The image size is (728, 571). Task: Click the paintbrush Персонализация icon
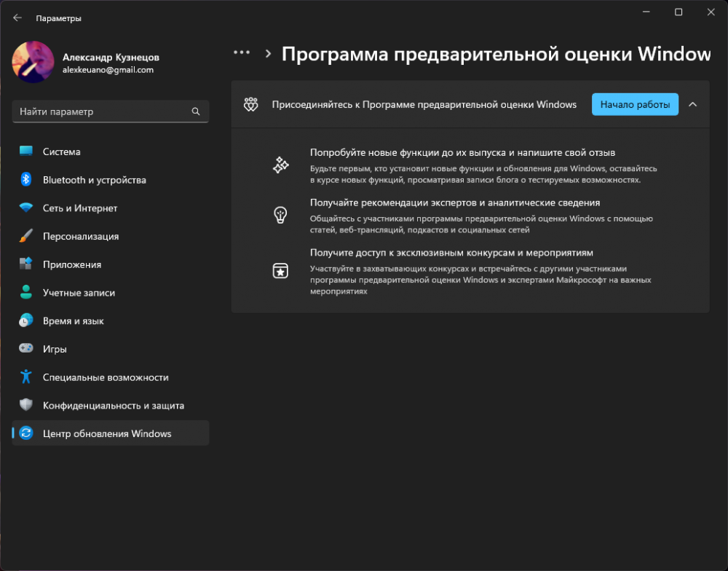[26, 235]
